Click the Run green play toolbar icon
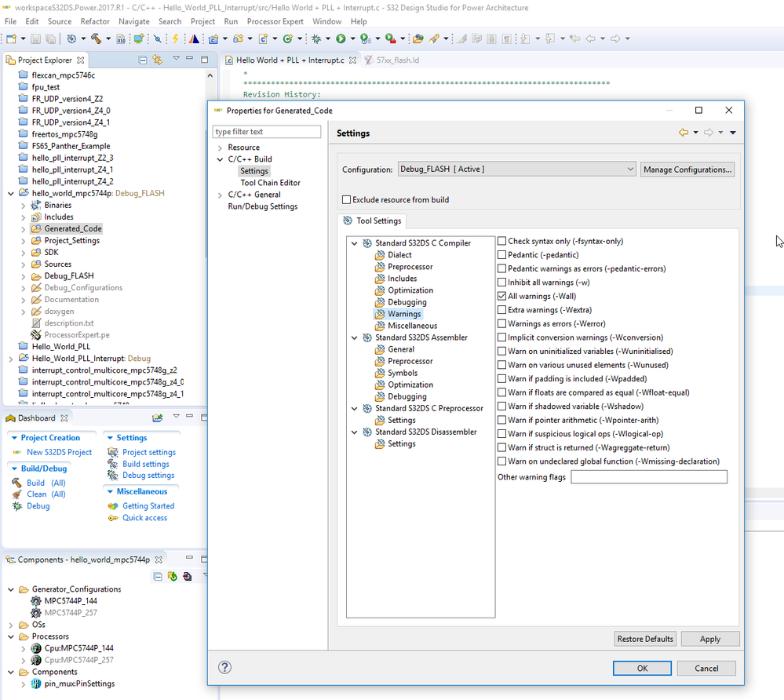Screen dimensions: 784x700 [x=341, y=38]
